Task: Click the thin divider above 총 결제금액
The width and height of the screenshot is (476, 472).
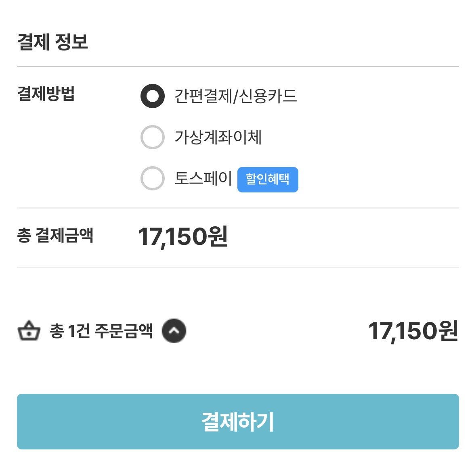Action: click(x=238, y=208)
